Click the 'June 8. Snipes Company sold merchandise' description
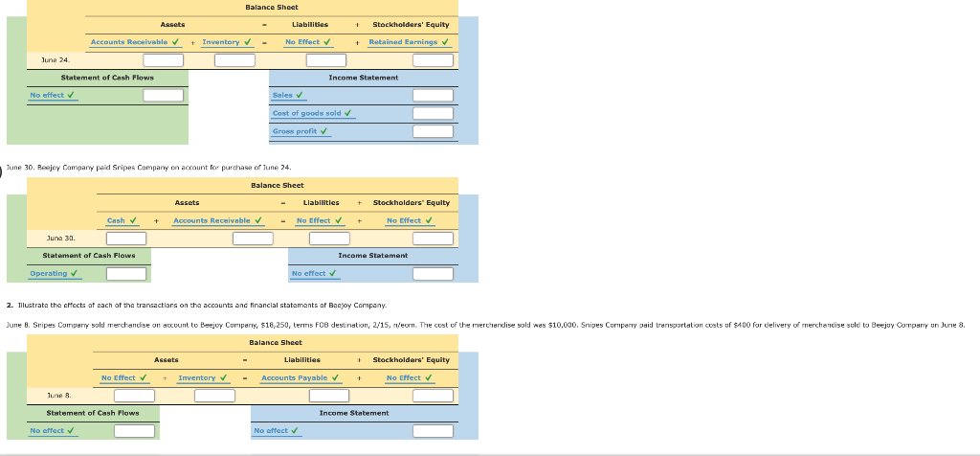This screenshot has width=980, height=456. click(485, 325)
